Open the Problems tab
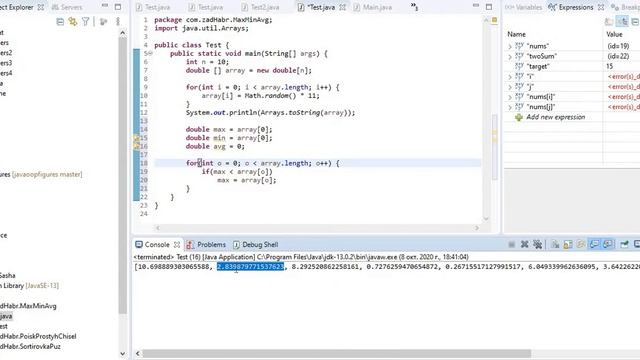Screen dimensions: 640x360 (x=207, y=244)
